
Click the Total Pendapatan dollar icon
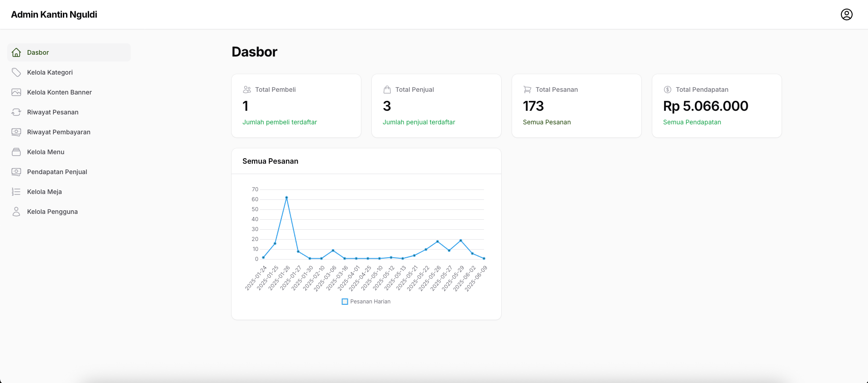pos(668,90)
